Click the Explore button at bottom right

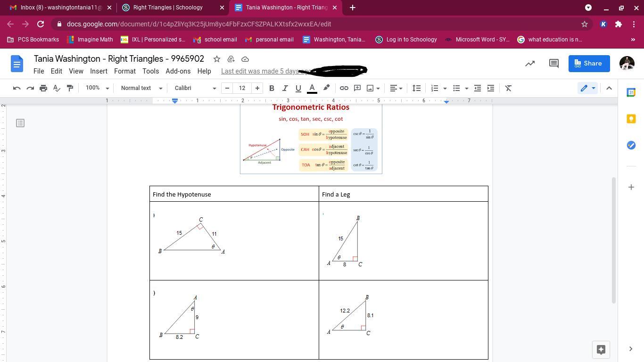point(601,349)
